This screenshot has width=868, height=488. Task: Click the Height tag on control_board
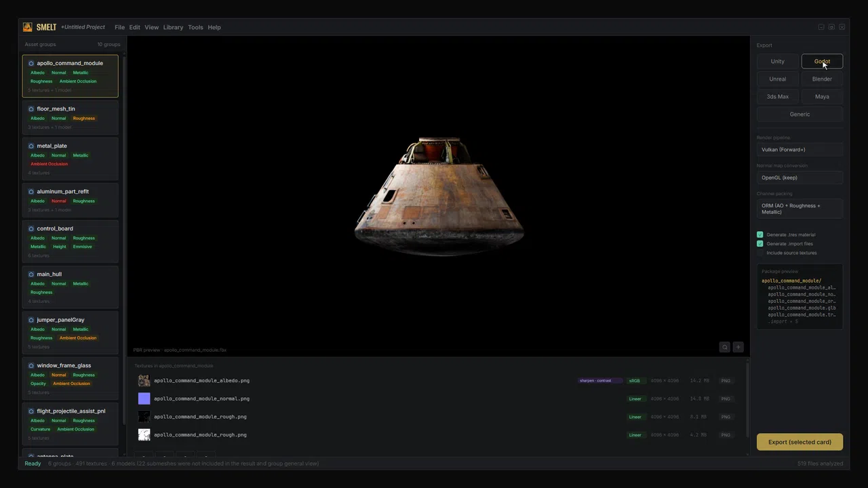[x=60, y=247]
